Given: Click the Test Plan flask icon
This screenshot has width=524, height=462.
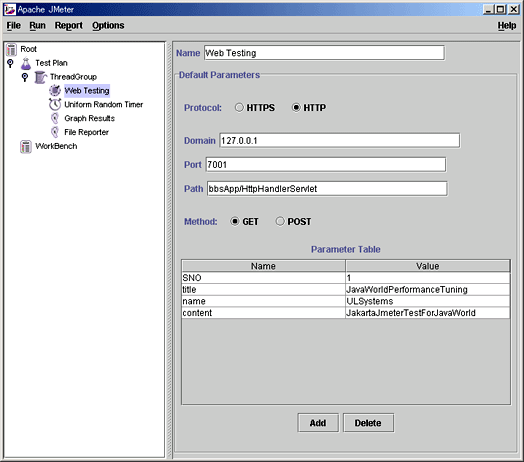Looking at the screenshot, I should pos(26,63).
